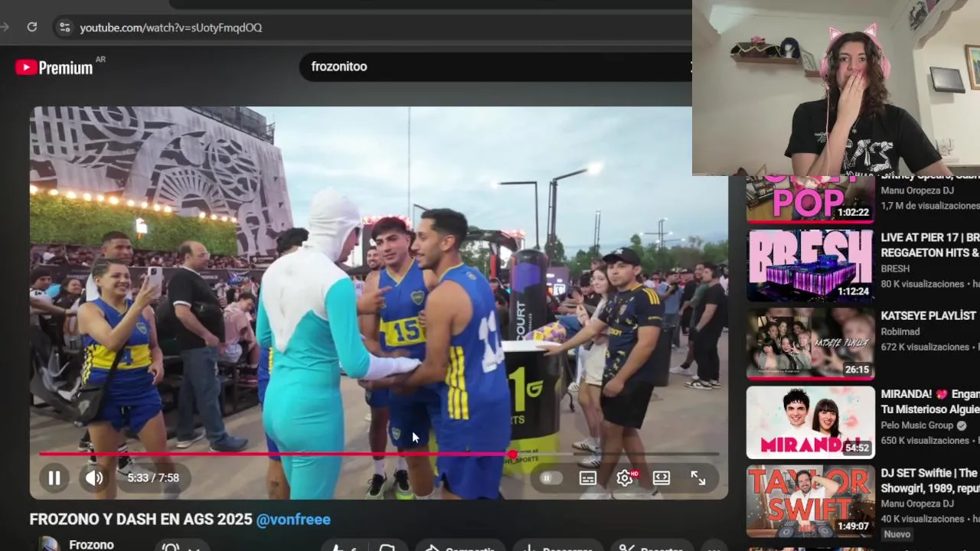The height and width of the screenshot is (551, 980).
Task: Pause the video with the pause button
Action: click(x=54, y=478)
